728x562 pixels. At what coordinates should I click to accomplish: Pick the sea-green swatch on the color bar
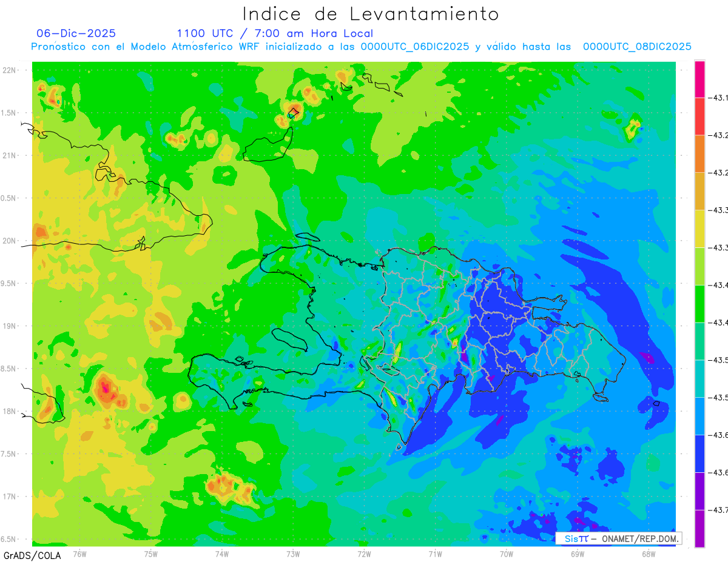(x=699, y=341)
